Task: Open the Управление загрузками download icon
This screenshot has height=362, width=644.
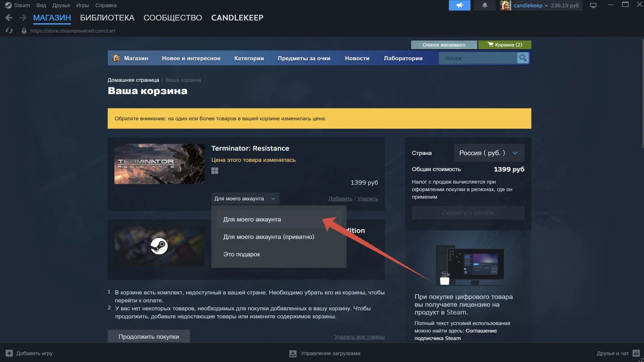Action: pos(293,353)
